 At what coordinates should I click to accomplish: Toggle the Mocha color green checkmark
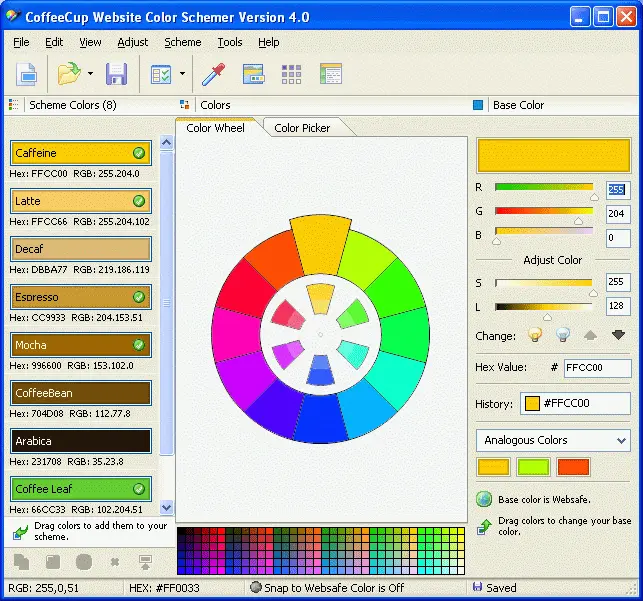[x=139, y=345]
